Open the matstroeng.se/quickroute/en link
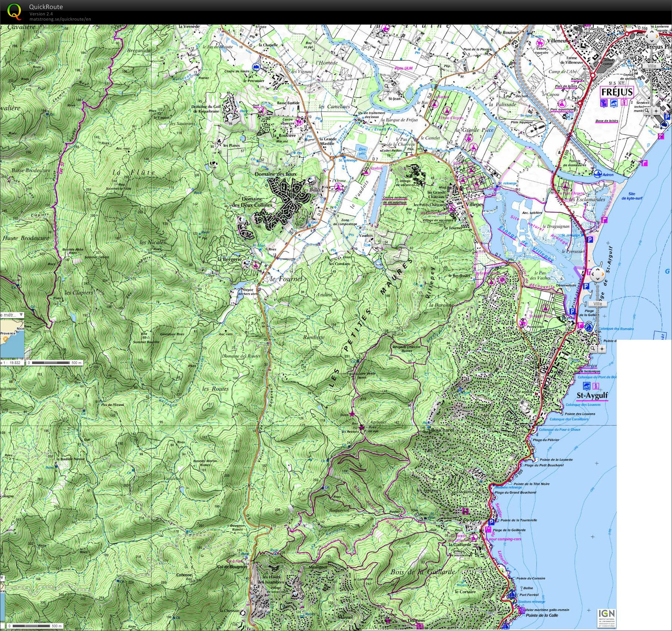 [60, 19]
